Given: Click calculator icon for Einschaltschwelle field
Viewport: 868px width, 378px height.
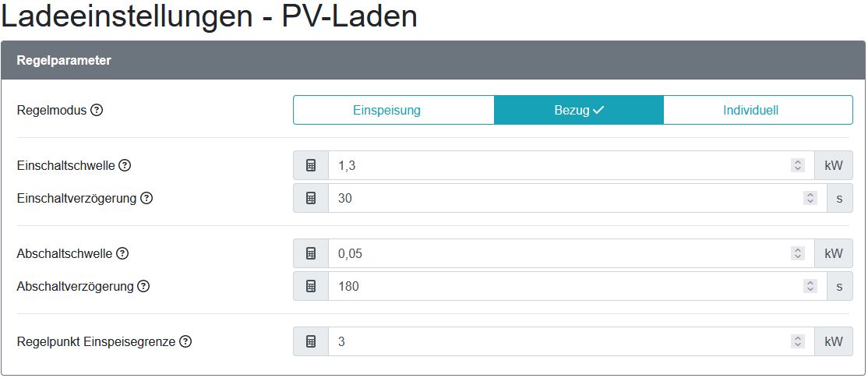Looking at the screenshot, I should [x=311, y=165].
